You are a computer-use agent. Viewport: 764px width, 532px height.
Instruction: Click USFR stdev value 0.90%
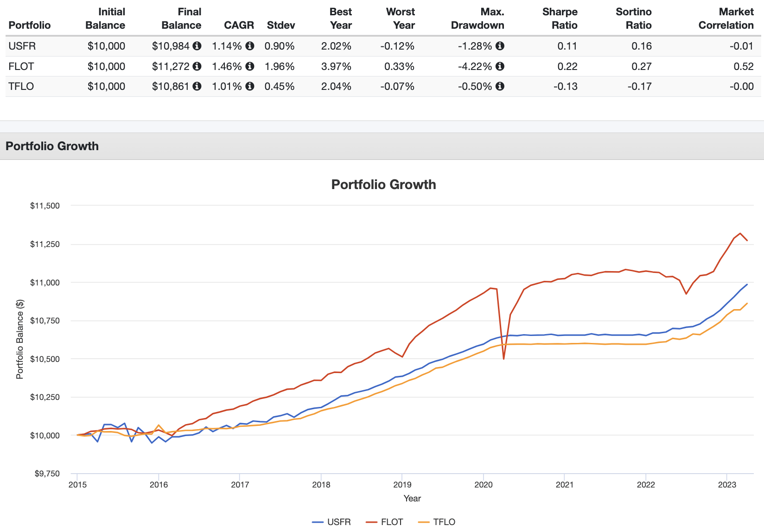tap(280, 46)
